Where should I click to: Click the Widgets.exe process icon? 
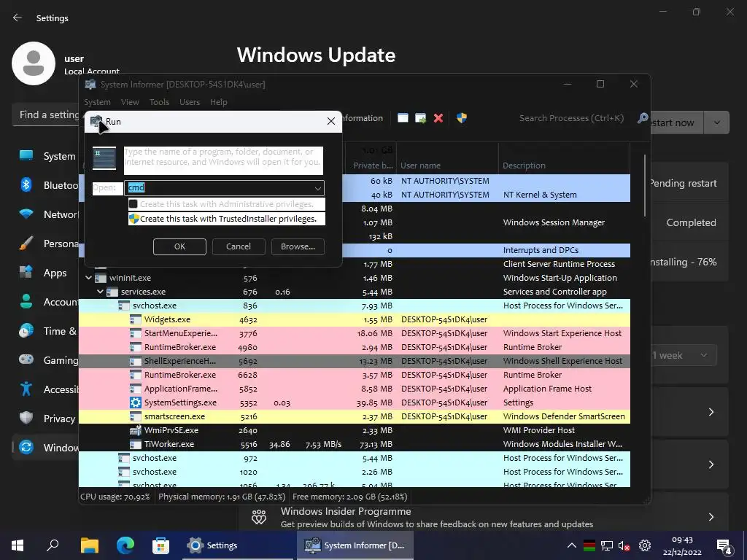[136, 319]
